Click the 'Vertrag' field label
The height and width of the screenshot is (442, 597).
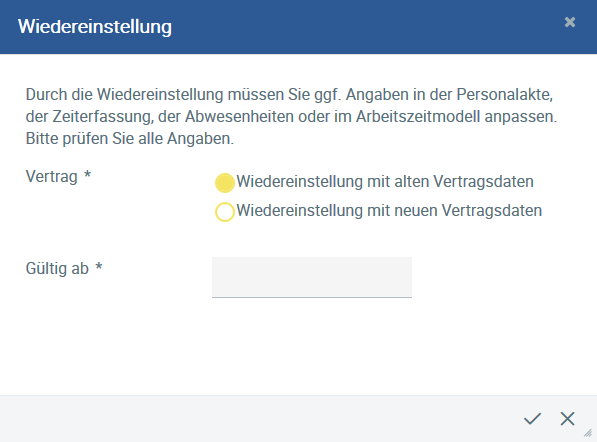(x=51, y=177)
